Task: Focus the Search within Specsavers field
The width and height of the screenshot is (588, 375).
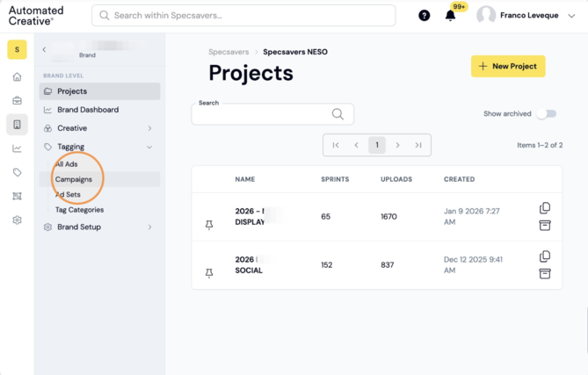Action: point(243,15)
